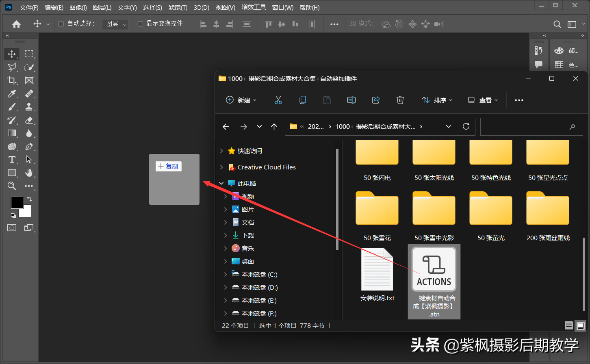Select the Pen tool
590x364 pixels.
[29, 147]
